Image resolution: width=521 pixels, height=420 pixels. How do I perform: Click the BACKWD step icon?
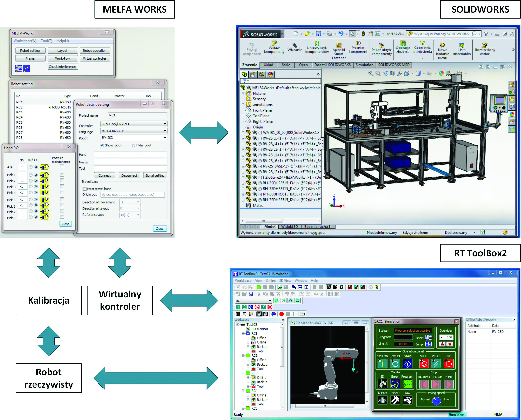(424, 384)
